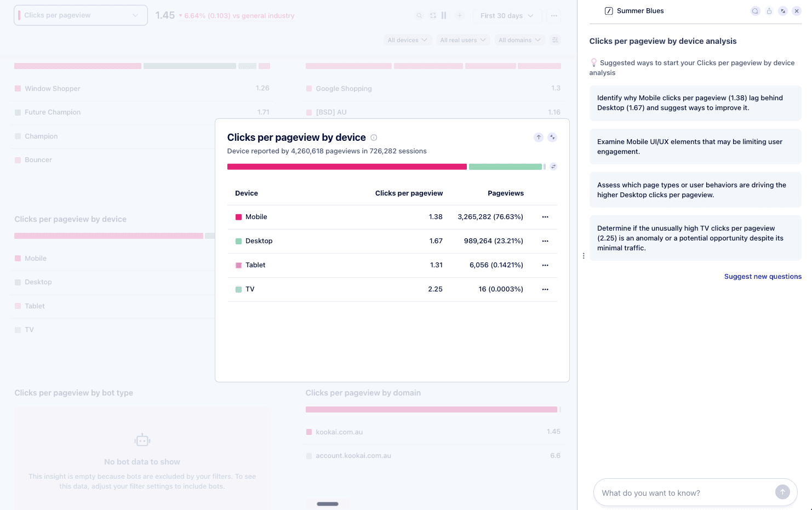Click the Future Champion segment row
Viewport: 812px width, 510px height.
142,112
